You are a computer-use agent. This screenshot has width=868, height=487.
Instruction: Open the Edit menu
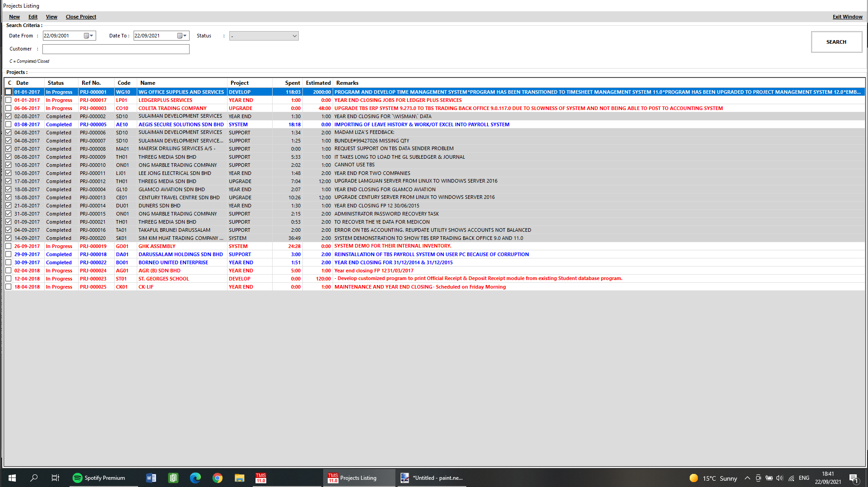33,17
